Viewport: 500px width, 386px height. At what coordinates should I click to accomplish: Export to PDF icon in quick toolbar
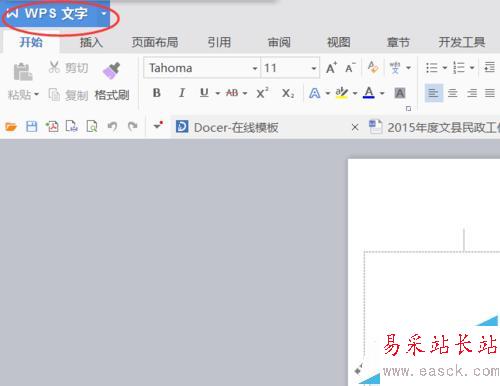coord(52,127)
